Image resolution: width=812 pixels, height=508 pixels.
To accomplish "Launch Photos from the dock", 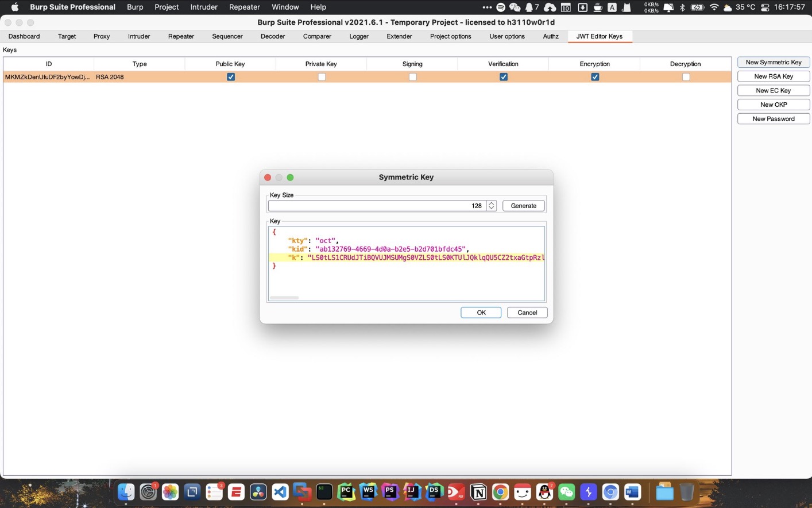I will (x=170, y=492).
